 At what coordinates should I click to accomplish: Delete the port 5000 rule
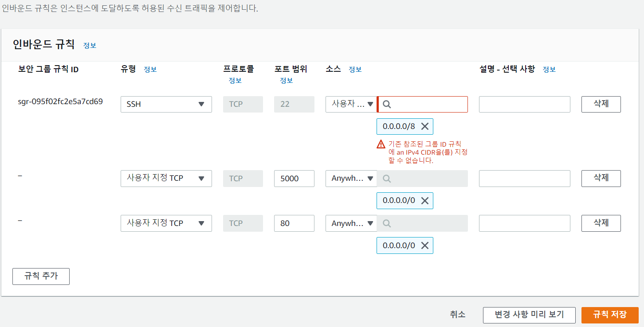[x=601, y=178]
